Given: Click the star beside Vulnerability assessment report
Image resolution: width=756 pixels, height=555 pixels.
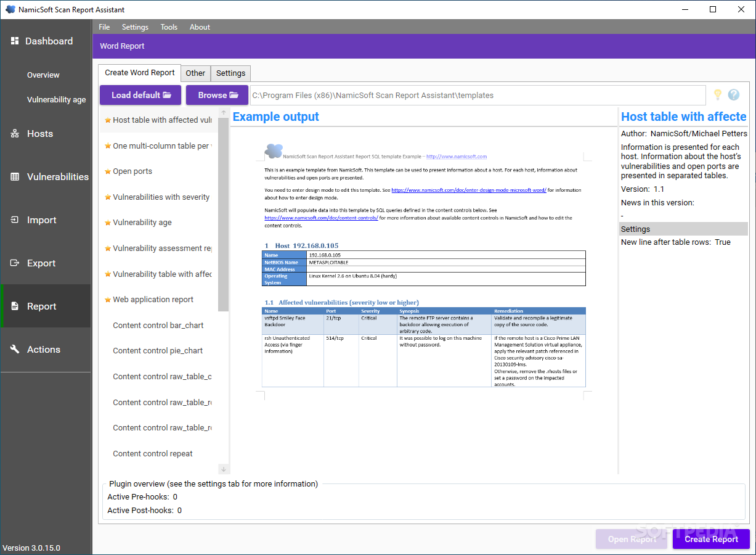Looking at the screenshot, I should point(108,249).
